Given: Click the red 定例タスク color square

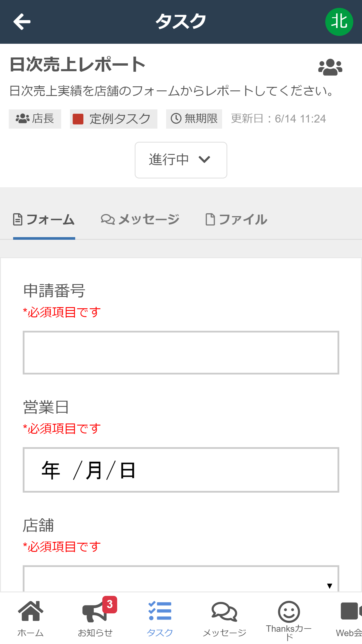Looking at the screenshot, I should pos(78,119).
